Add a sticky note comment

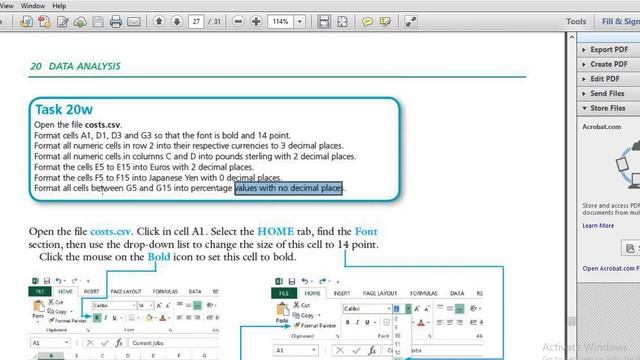pyautogui.click(x=367, y=22)
